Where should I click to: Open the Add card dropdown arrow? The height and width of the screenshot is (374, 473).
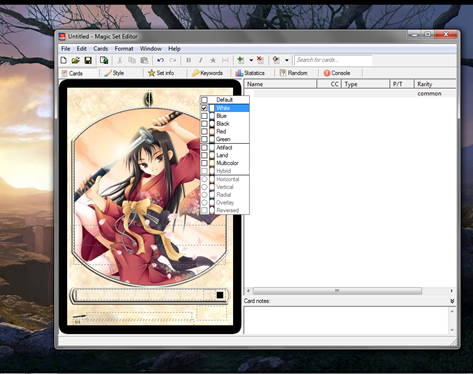[x=251, y=60]
